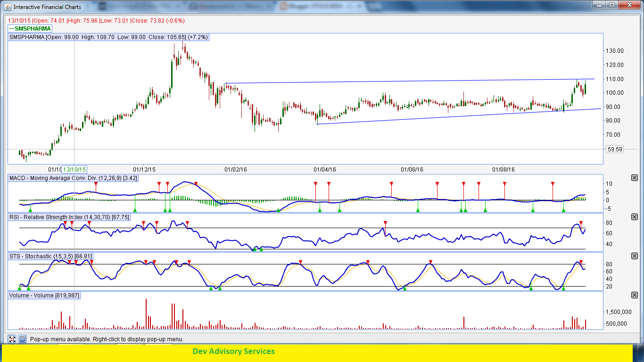This screenshot has width=644, height=362.
Task: Close the RSI indicator panel
Action: tap(634, 217)
